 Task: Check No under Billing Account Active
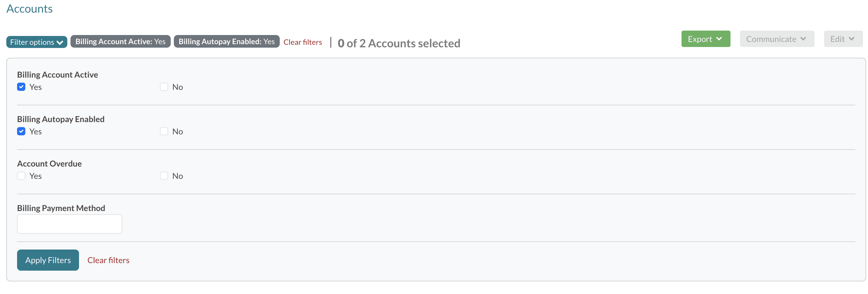click(x=164, y=87)
